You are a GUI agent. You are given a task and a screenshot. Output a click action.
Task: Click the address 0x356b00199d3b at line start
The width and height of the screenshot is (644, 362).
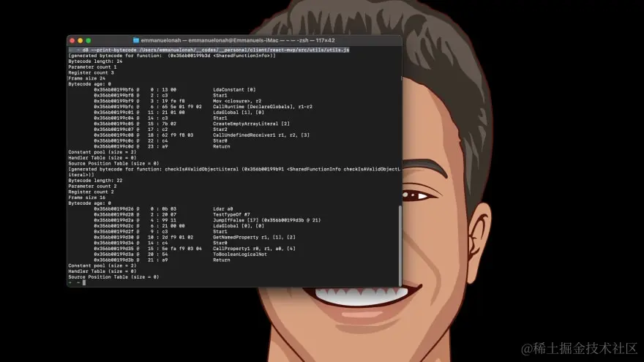pyautogui.click(x=113, y=260)
